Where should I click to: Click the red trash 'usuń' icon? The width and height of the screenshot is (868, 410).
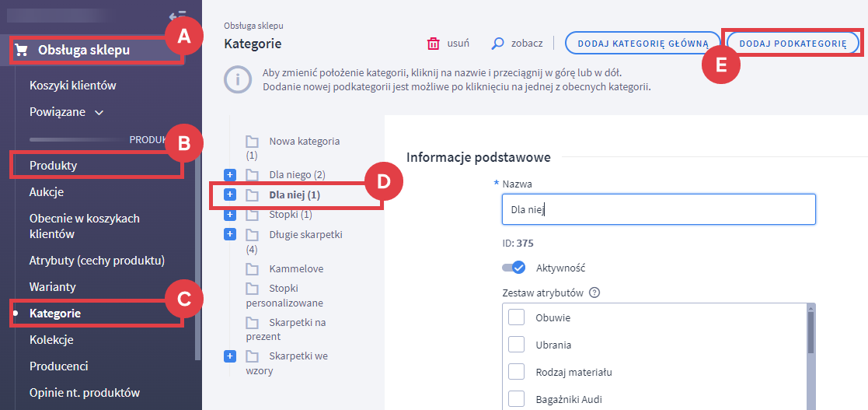click(433, 44)
